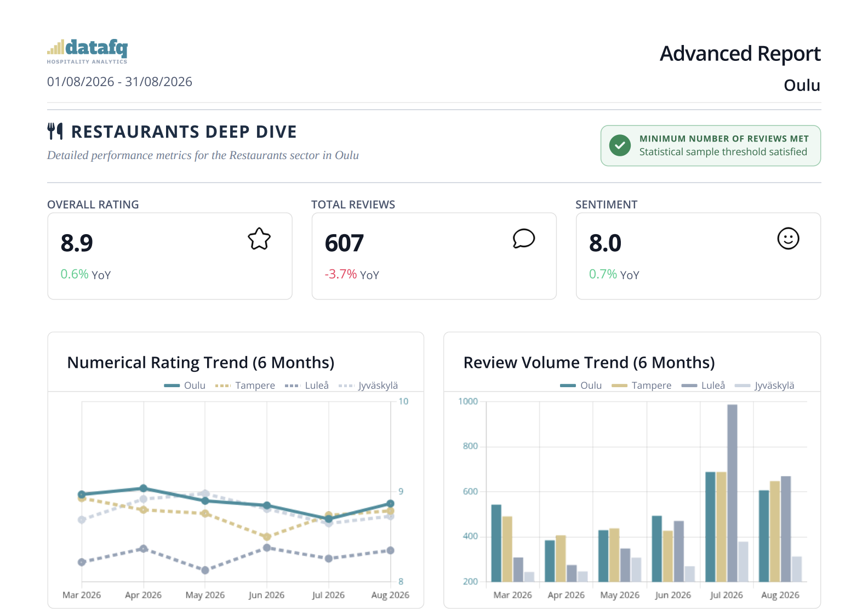Click the 8.0 sentiment value

[605, 243]
